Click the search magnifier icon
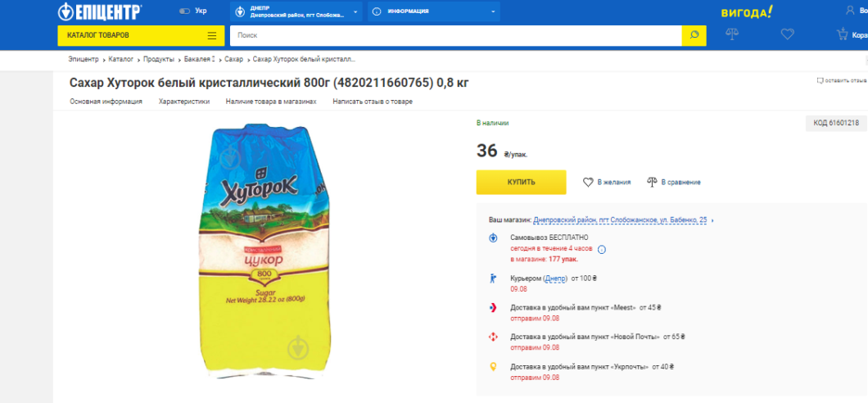868x403 pixels. pyautogui.click(x=694, y=35)
